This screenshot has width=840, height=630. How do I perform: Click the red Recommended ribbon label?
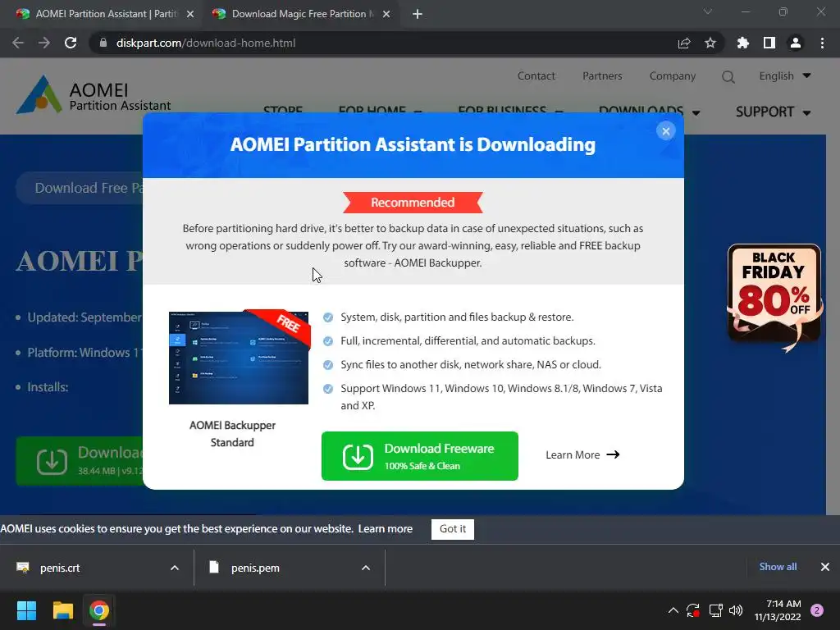(413, 203)
